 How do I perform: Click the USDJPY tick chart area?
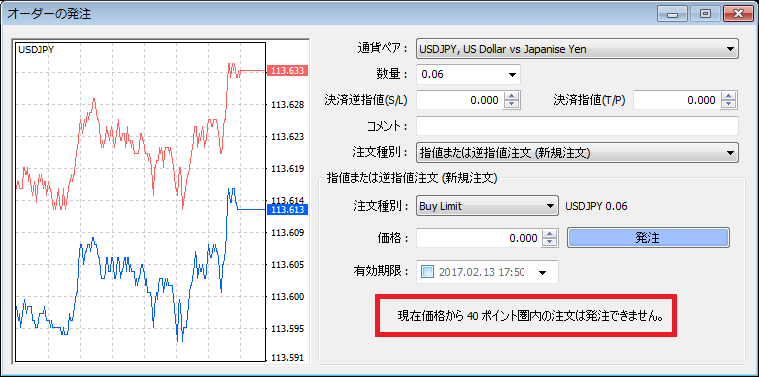coord(141,201)
